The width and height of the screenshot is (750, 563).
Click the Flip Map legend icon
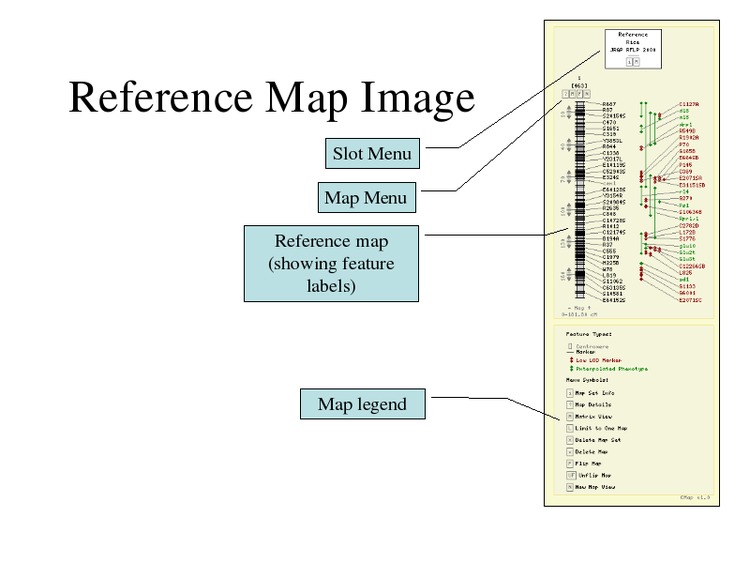[x=569, y=463]
